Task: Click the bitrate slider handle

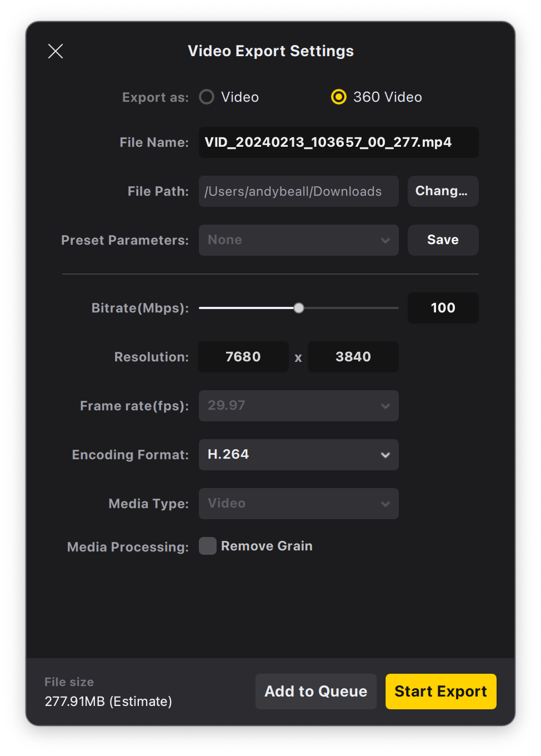Action: [299, 308]
